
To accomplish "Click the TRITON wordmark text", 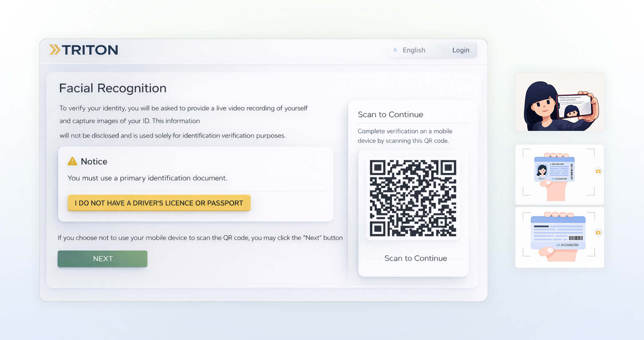I will pyautogui.click(x=90, y=50).
